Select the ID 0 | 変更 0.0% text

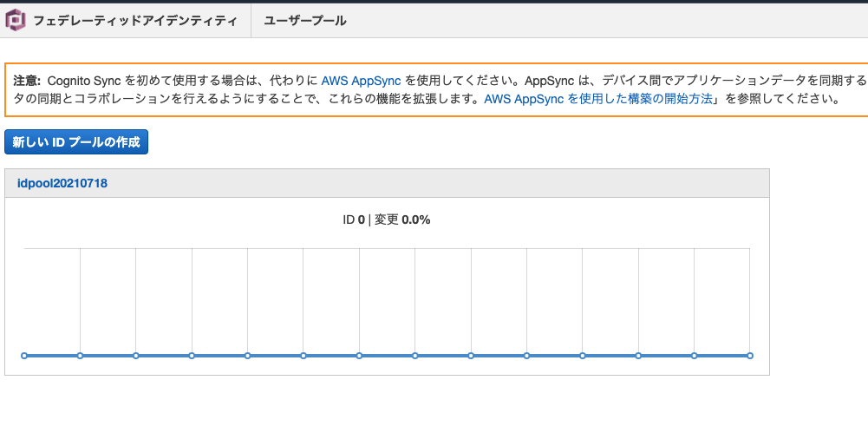click(x=387, y=220)
